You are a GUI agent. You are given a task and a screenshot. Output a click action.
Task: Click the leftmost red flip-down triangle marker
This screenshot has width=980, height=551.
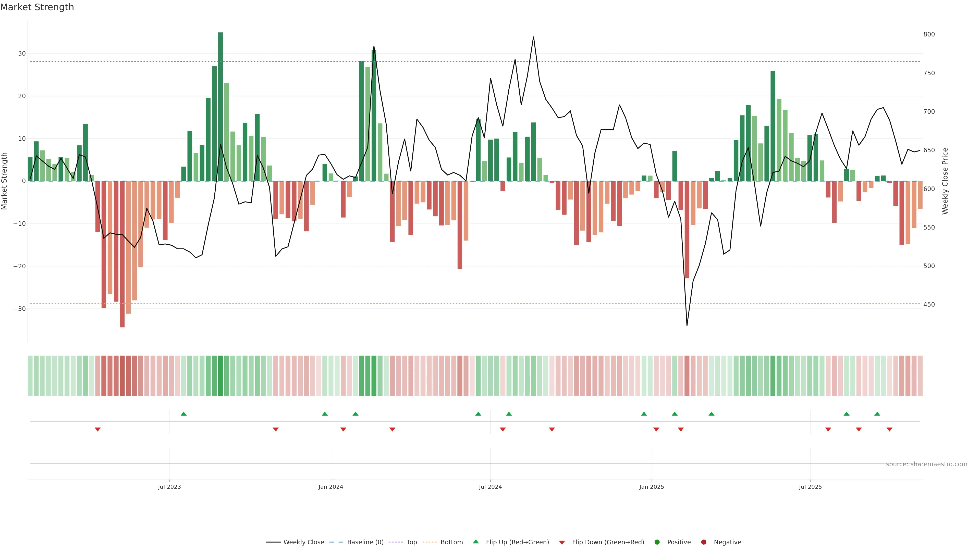click(97, 429)
